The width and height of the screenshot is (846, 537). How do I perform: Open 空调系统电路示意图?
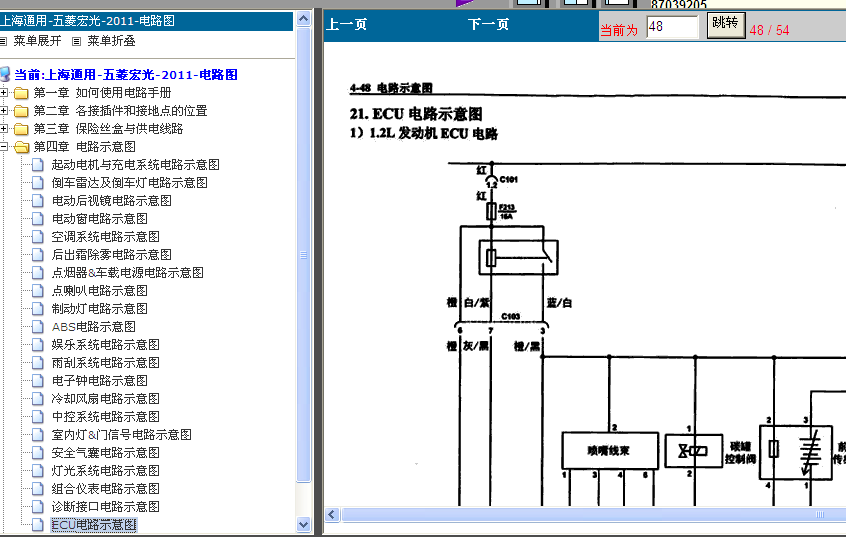point(106,236)
